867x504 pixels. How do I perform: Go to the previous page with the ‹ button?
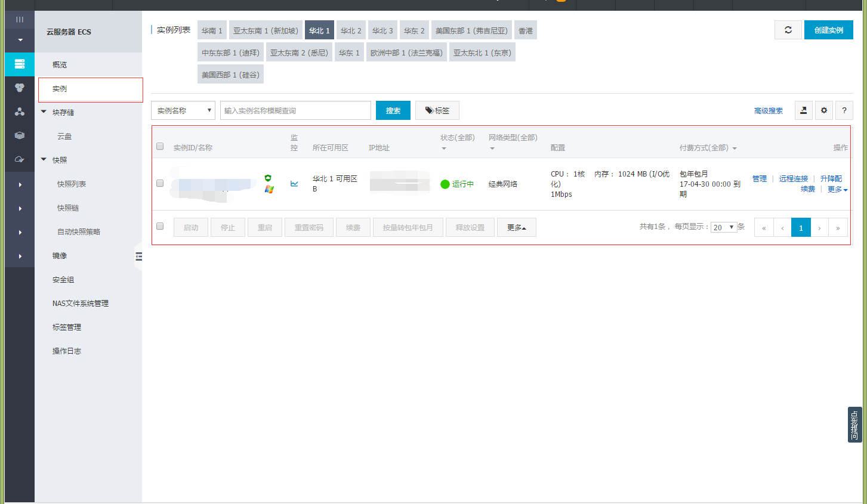[x=782, y=227]
